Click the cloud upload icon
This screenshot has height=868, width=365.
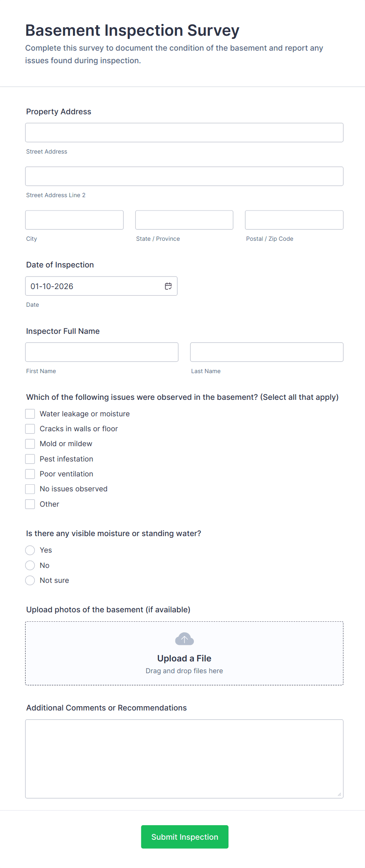click(184, 639)
